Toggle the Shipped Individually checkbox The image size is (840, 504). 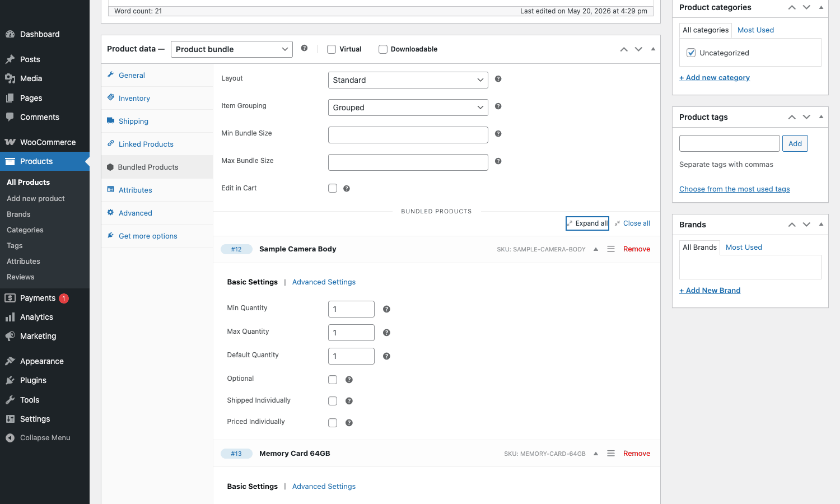[333, 401]
